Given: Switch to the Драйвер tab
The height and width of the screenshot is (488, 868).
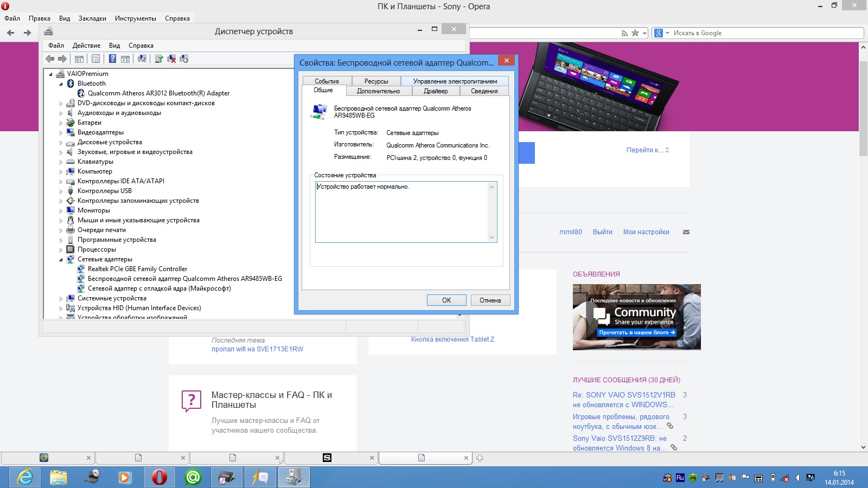Looking at the screenshot, I should (436, 91).
